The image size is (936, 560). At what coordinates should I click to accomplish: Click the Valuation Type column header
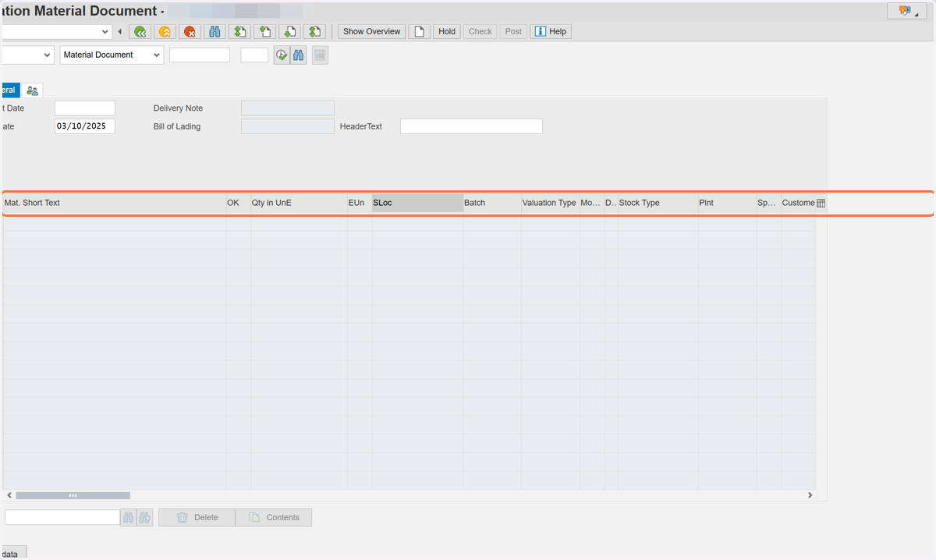tap(550, 203)
